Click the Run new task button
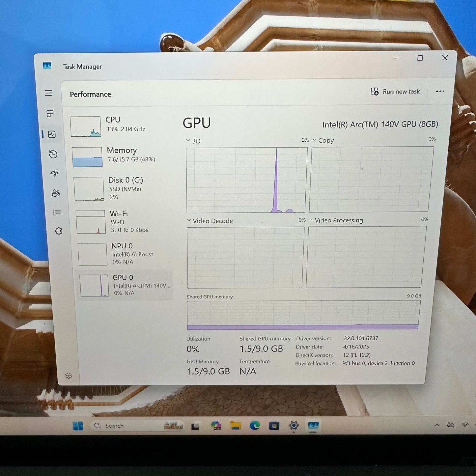476x476 pixels. click(395, 92)
